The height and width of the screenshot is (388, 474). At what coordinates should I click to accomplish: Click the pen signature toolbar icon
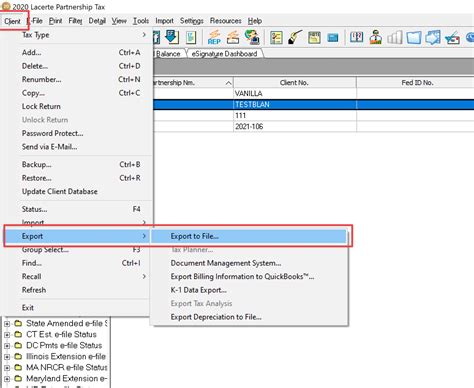tap(295, 37)
